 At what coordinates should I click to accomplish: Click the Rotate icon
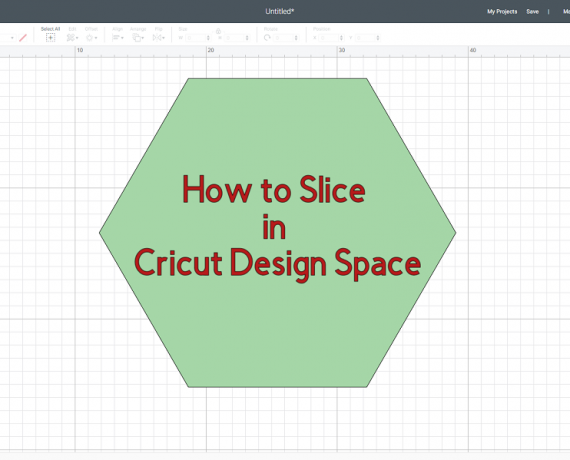pyautogui.click(x=267, y=37)
